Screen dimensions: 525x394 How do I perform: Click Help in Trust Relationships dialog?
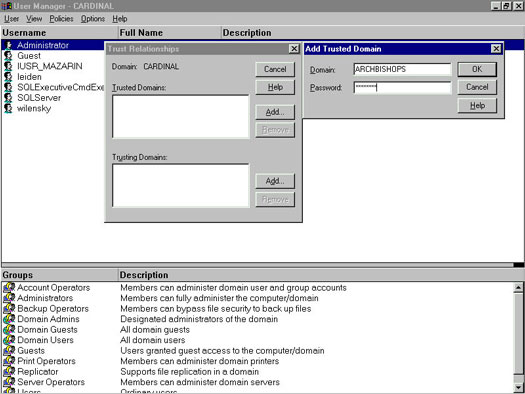click(x=275, y=87)
